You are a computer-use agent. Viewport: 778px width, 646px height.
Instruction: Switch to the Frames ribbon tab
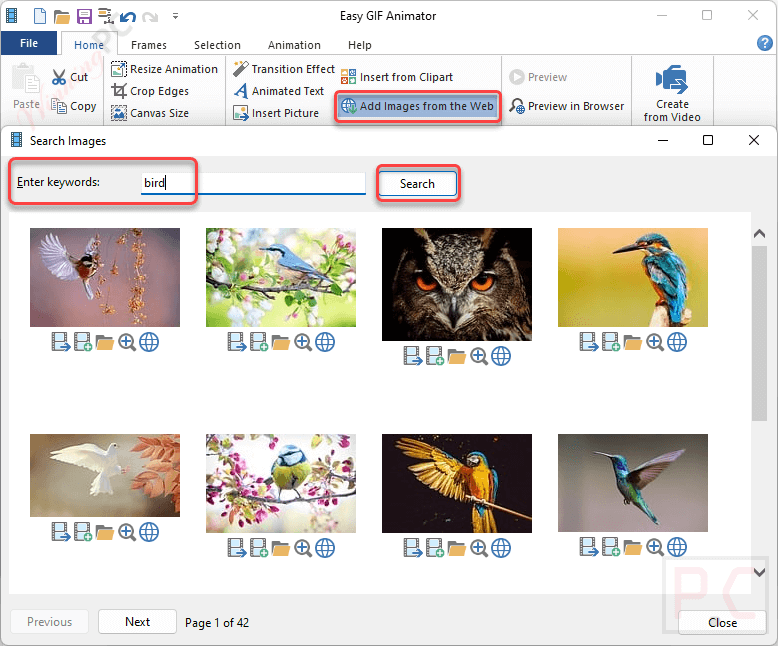point(149,45)
